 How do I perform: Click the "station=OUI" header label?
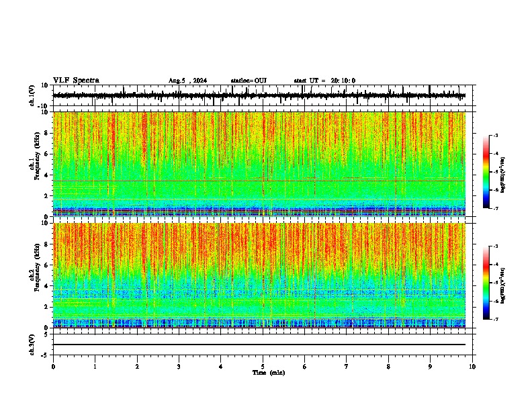click(x=249, y=81)
